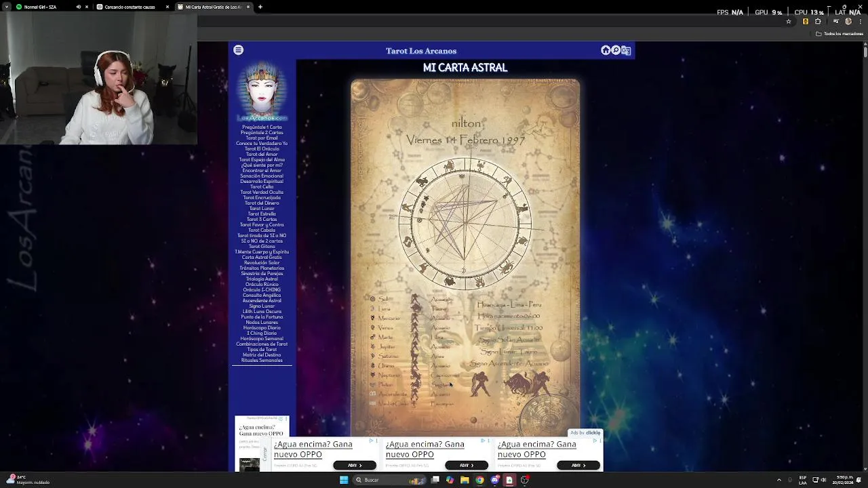The height and width of the screenshot is (488, 868).
Task: Bookmark this page with the star icon
Action: pos(788,21)
